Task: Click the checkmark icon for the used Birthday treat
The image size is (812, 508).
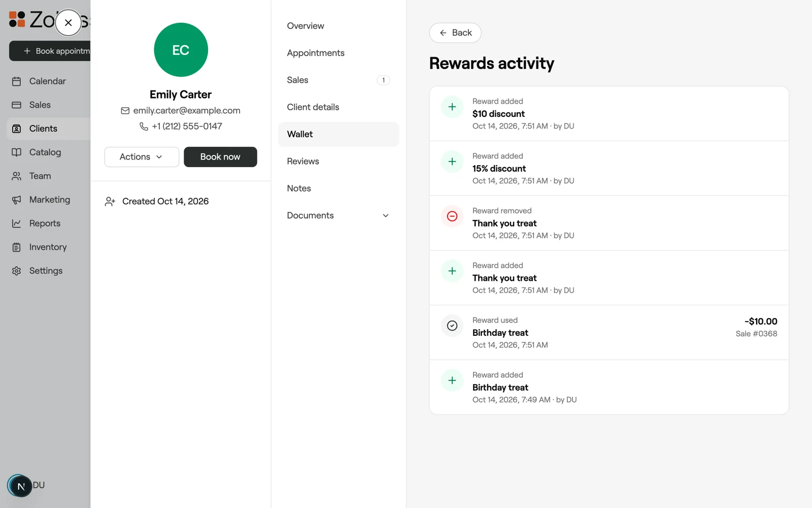Action: (452, 326)
